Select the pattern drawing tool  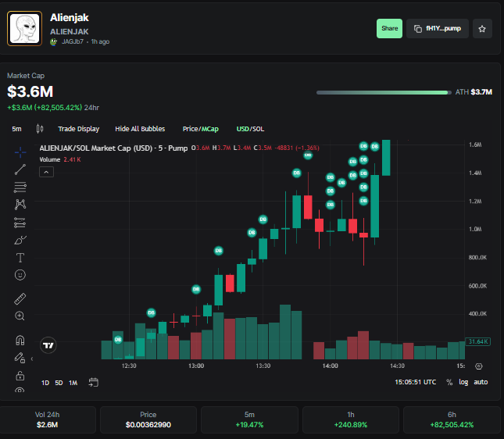point(20,205)
